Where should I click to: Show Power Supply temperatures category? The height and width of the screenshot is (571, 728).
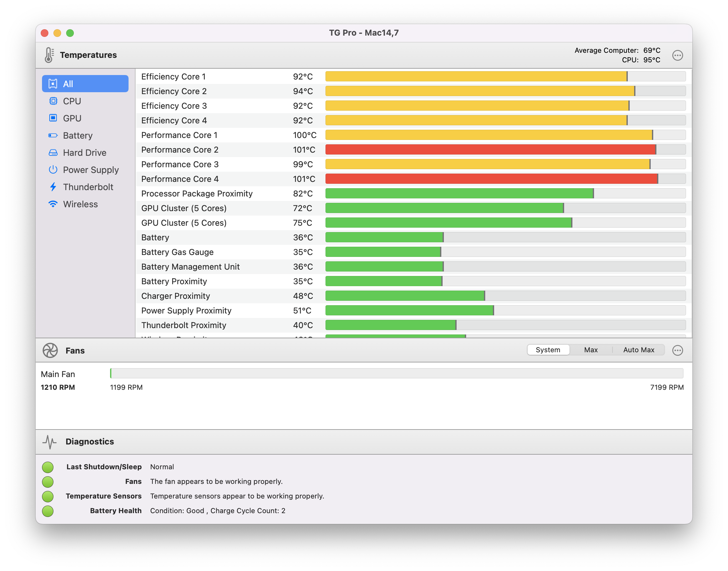pos(85,169)
